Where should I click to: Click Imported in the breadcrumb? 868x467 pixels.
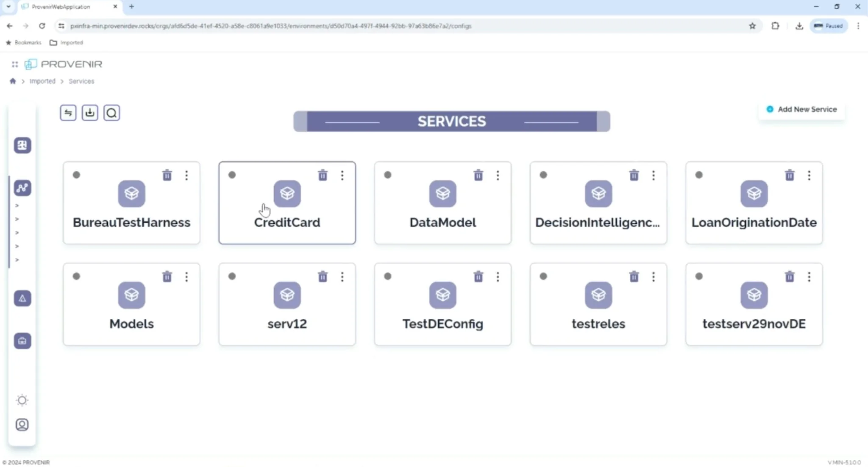click(x=42, y=81)
